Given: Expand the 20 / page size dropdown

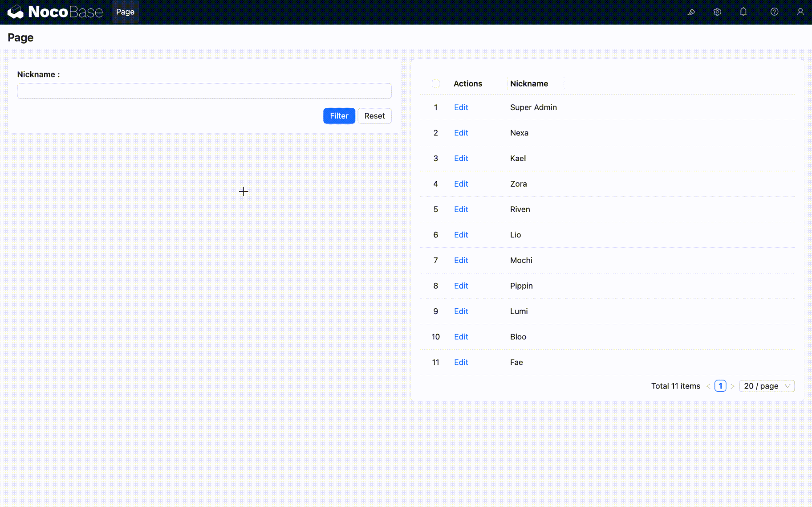Looking at the screenshot, I should point(766,386).
